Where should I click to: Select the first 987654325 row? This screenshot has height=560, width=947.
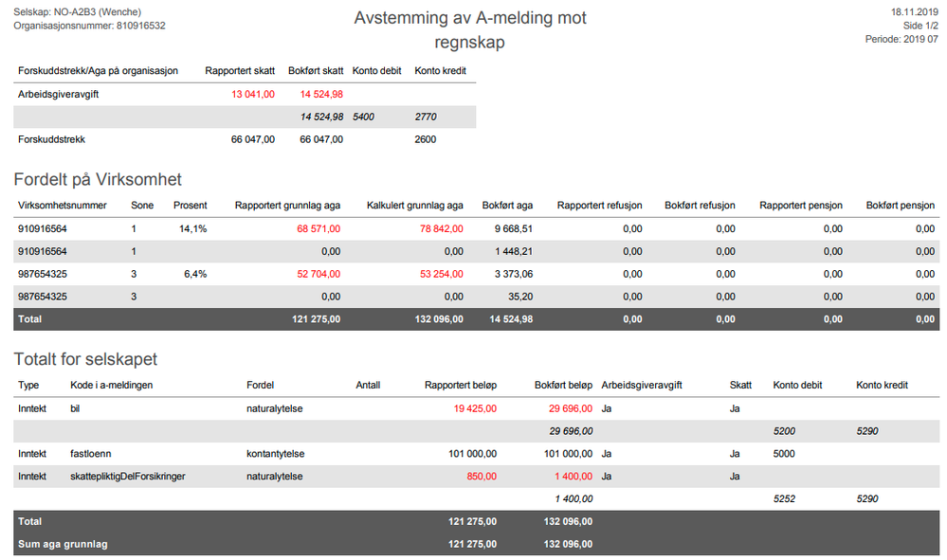pos(477,274)
